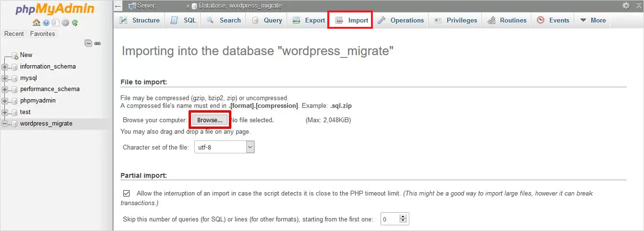Click the link chain icon in sidebar
This screenshot has height=231, width=644.
[x=97, y=43]
